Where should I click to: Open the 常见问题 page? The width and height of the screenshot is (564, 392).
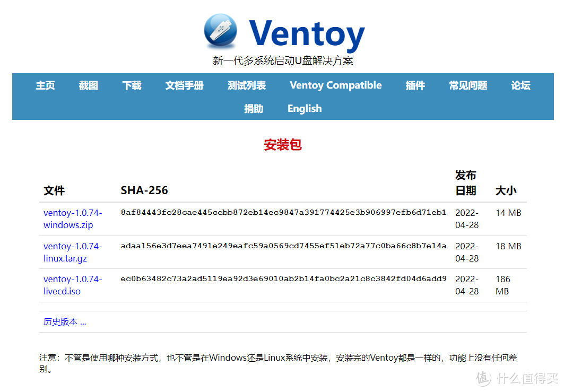(467, 85)
